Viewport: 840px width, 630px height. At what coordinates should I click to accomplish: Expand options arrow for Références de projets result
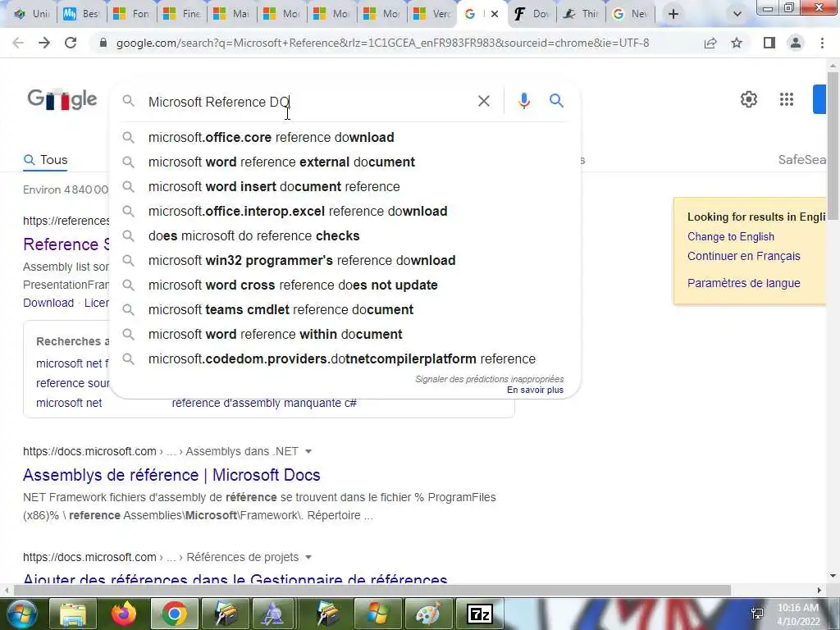tap(308, 557)
